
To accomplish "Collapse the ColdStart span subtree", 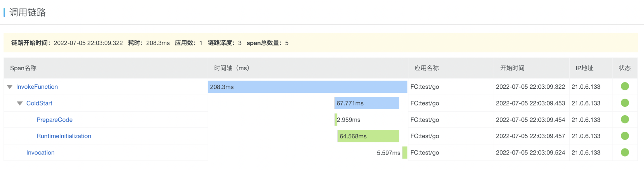I will tap(20, 103).
